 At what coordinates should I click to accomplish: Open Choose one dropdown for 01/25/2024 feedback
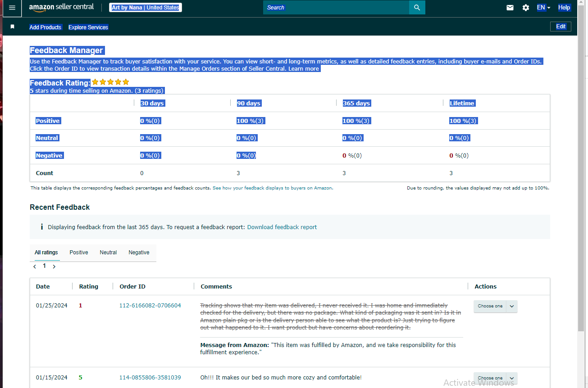[495, 306]
